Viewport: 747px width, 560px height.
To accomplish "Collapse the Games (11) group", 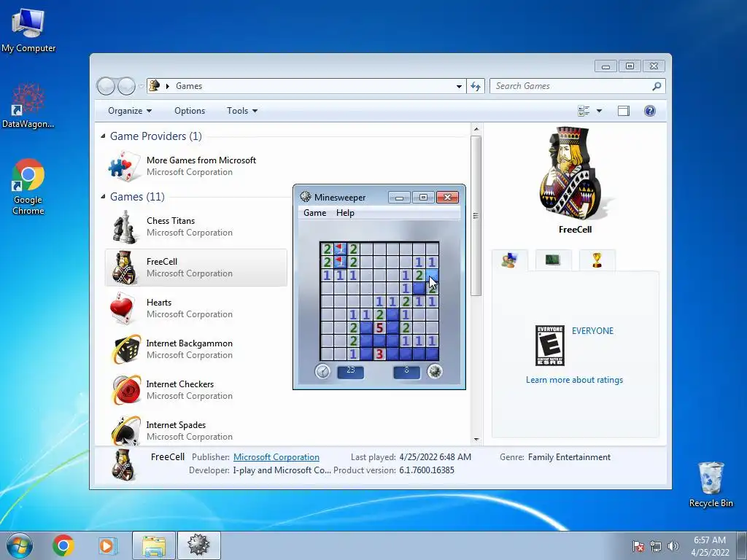I will tap(103, 197).
